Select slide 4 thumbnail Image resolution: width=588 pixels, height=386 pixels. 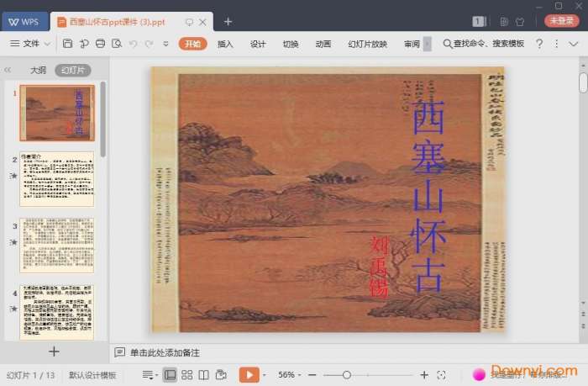57,312
